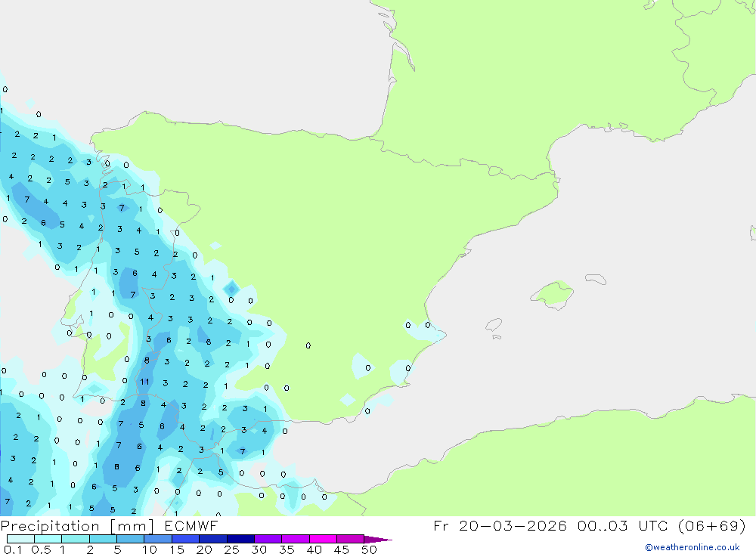Click legend scale label '0.1'
The image size is (756, 554).
click(x=13, y=549)
